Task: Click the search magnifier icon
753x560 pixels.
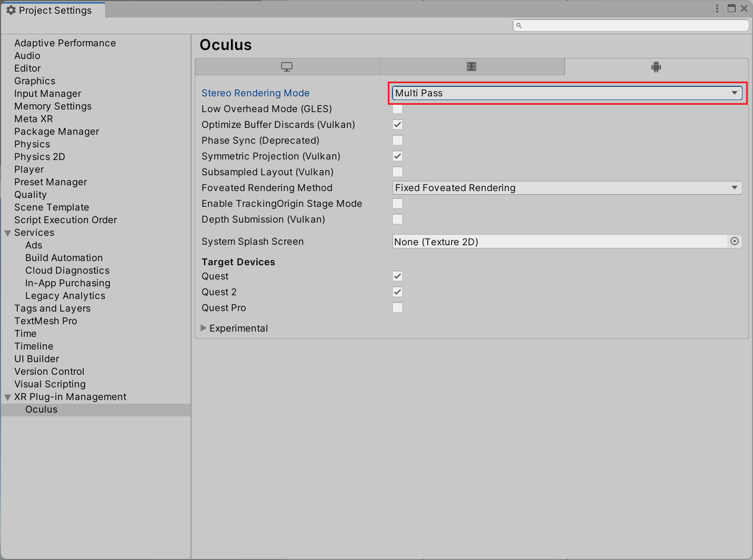Action: coord(519,25)
